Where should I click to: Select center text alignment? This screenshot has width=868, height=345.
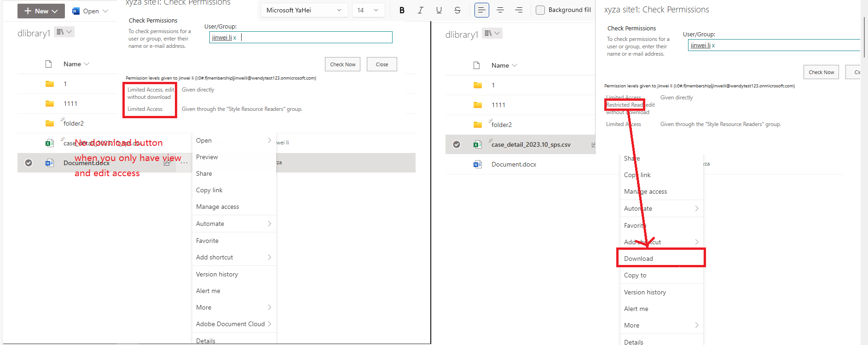(500, 10)
